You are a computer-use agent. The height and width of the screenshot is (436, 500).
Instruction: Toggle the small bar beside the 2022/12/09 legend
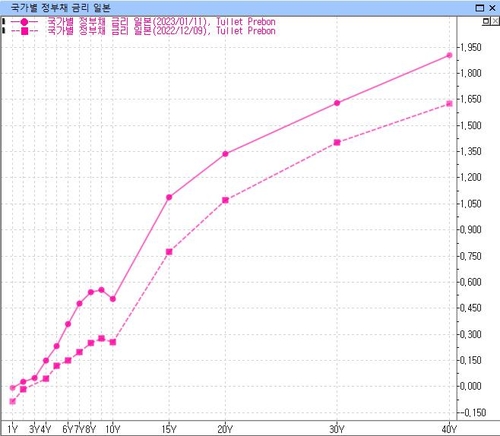pyautogui.click(x=3, y=31)
